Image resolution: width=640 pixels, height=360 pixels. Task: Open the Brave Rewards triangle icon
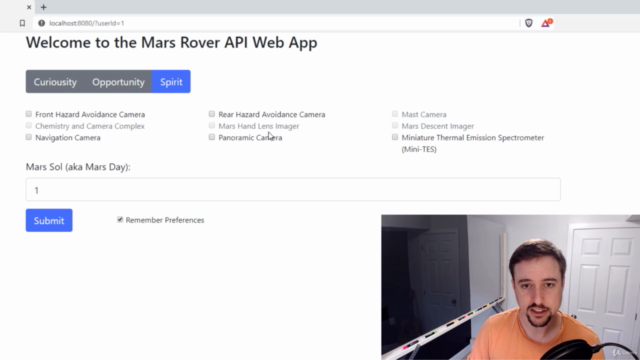(546, 23)
